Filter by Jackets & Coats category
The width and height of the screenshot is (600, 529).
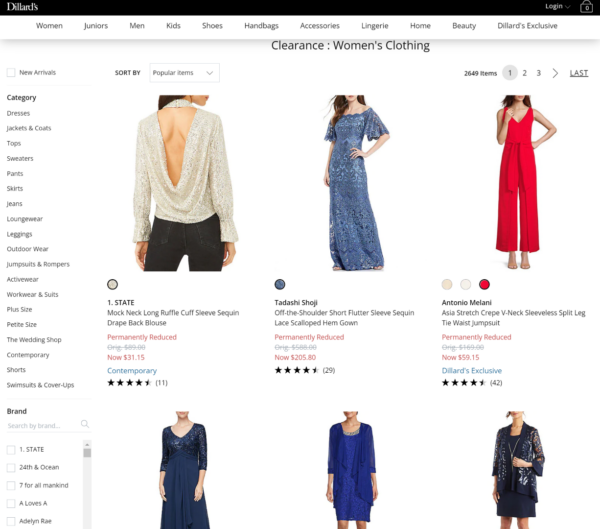click(29, 128)
